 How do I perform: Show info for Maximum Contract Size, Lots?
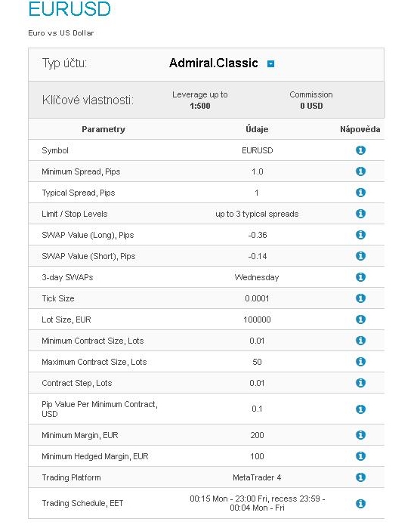point(360,362)
